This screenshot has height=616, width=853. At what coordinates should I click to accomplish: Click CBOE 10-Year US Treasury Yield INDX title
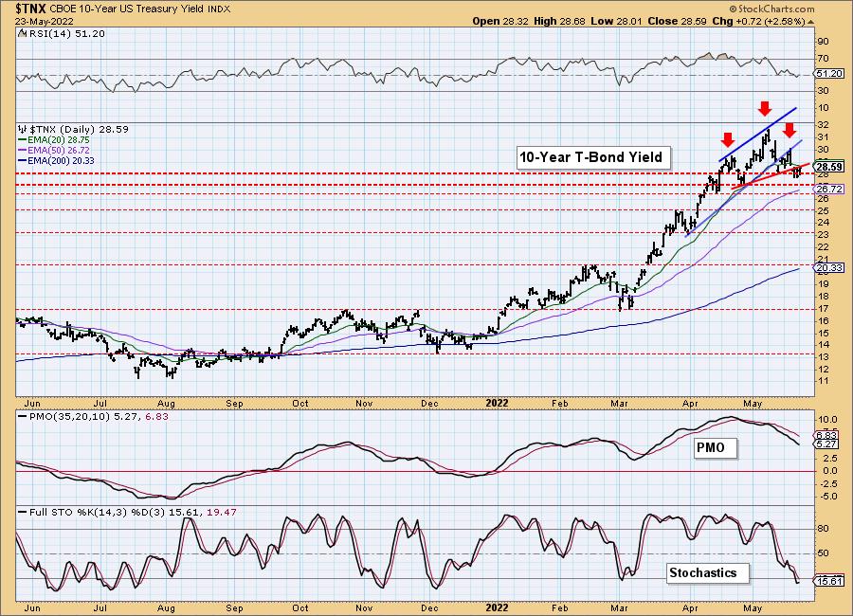point(140,9)
